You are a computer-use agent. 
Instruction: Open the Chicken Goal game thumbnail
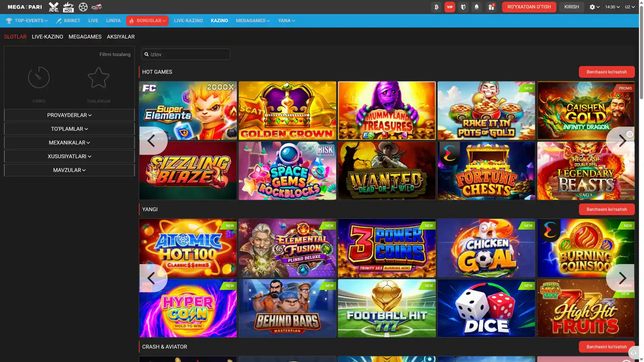pyautogui.click(x=486, y=248)
